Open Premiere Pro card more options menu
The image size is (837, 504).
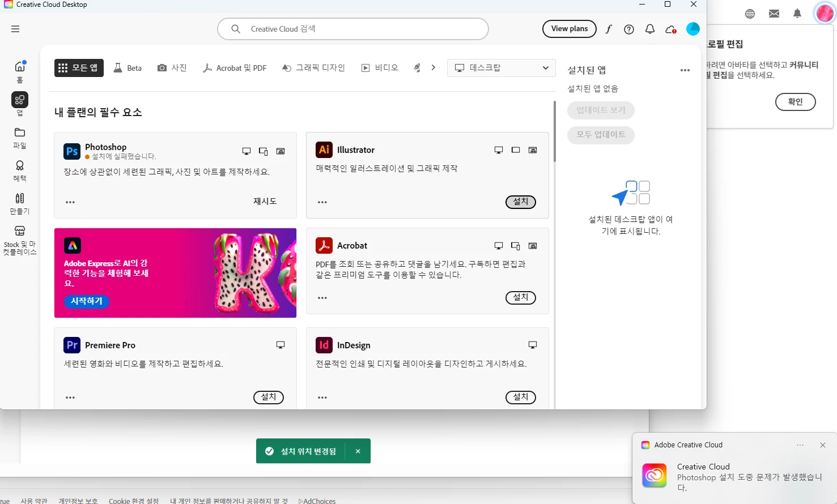(x=70, y=398)
